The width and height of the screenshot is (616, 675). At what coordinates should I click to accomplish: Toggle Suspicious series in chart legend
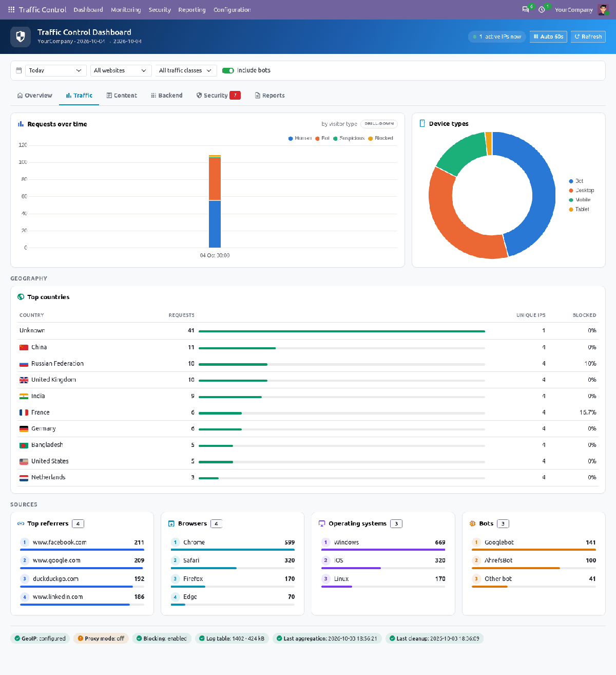pyautogui.click(x=349, y=138)
